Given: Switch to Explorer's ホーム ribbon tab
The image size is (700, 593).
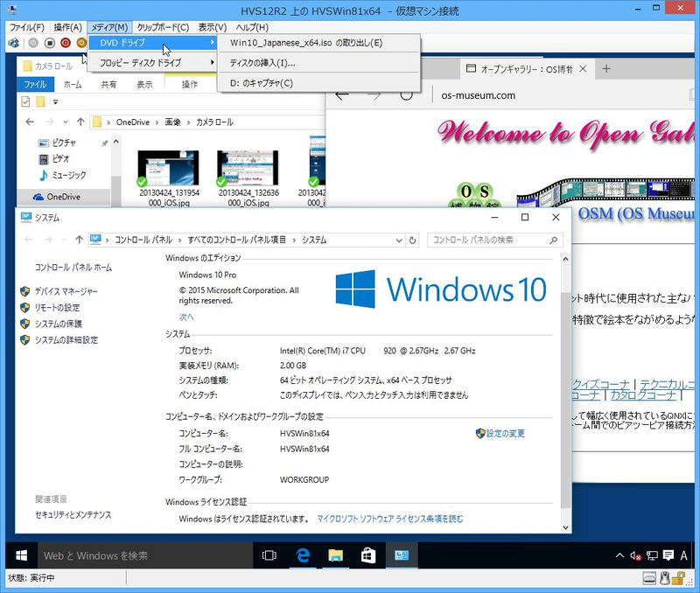Looking at the screenshot, I should [x=73, y=84].
